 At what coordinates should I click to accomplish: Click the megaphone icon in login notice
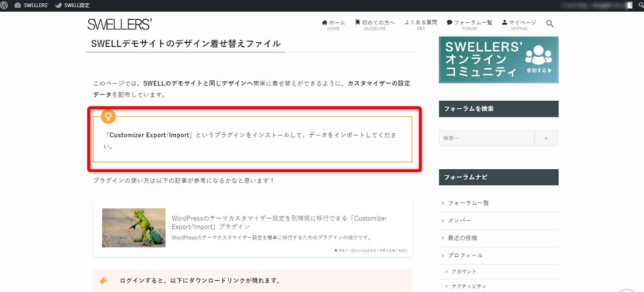point(104,281)
